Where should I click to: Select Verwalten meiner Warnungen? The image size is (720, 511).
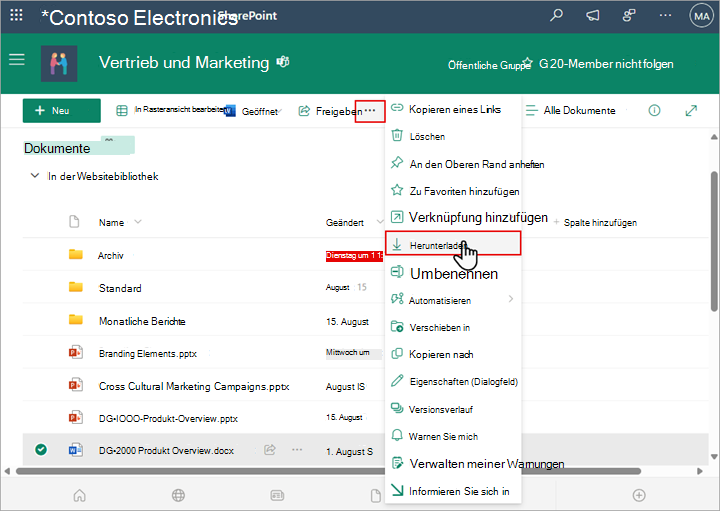pyautogui.click(x=453, y=464)
